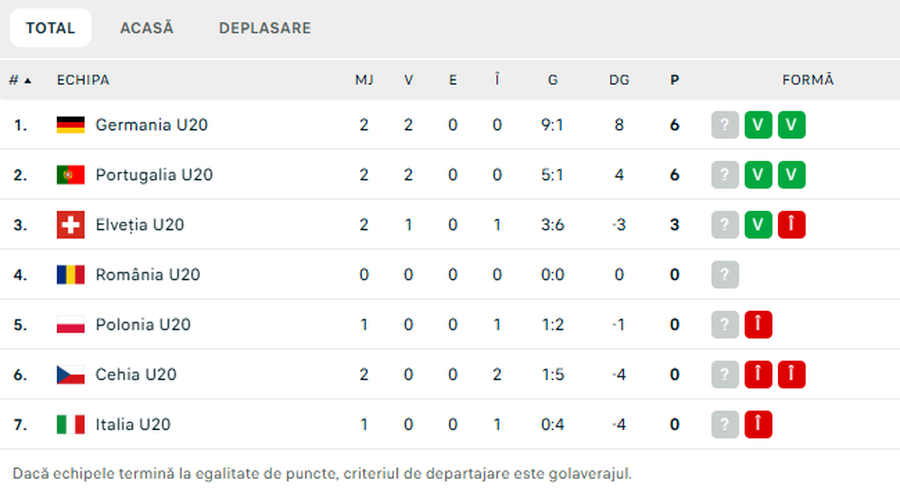Click the Poland flag icon
This screenshot has width=900, height=498.
pyautogui.click(x=70, y=325)
